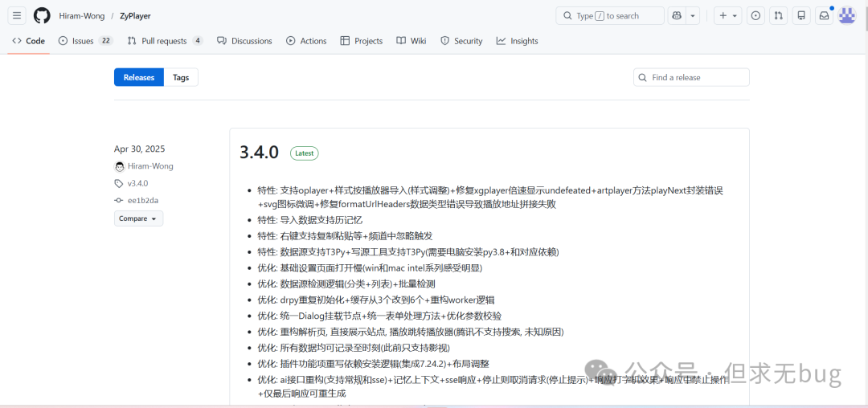The image size is (868, 408).
Task: Expand the Create new plus dropdown
Action: coord(728,15)
